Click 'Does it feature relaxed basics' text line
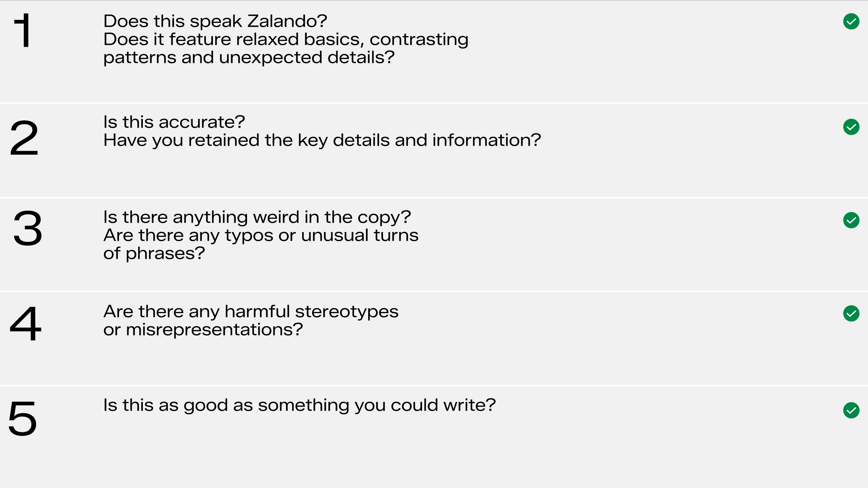The width and height of the screenshot is (868, 488). (x=286, y=39)
